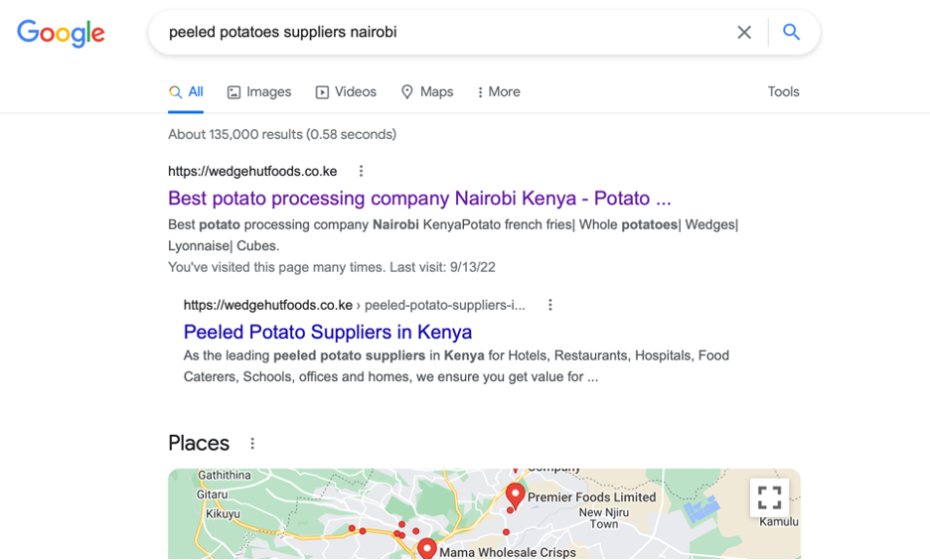Screen dimensions: 930x560
Task: Click the Mama Wholesale Crisps map pin
Action: pos(426,548)
